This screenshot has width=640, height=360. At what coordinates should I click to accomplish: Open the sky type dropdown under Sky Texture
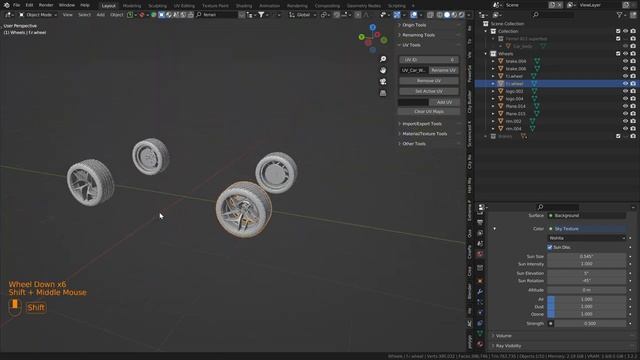pos(587,238)
